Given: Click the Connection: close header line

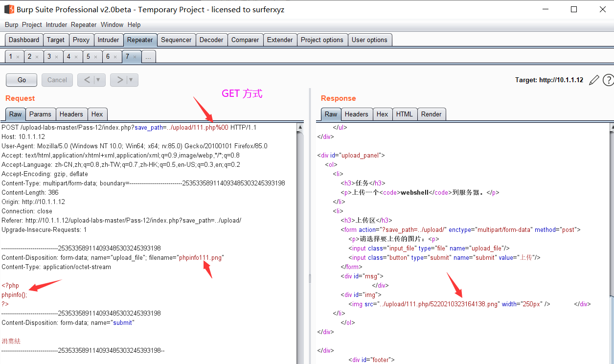Looking at the screenshot, I should coord(27,211).
